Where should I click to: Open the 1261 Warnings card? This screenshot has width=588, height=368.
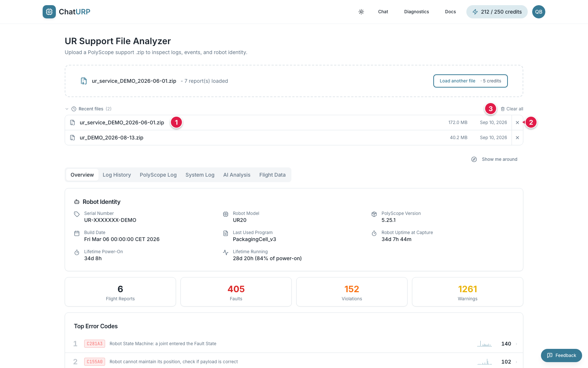click(467, 292)
